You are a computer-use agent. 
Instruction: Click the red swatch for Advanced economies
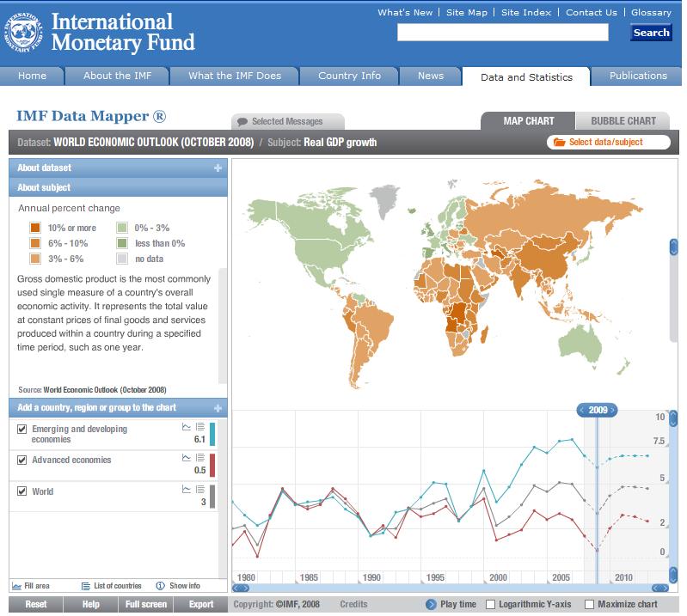pyautogui.click(x=212, y=465)
